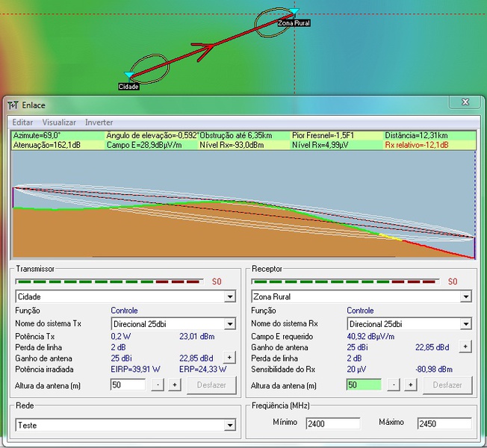
Task: Click the Distância=12,31km value
Action: pyautogui.click(x=416, y=135)
